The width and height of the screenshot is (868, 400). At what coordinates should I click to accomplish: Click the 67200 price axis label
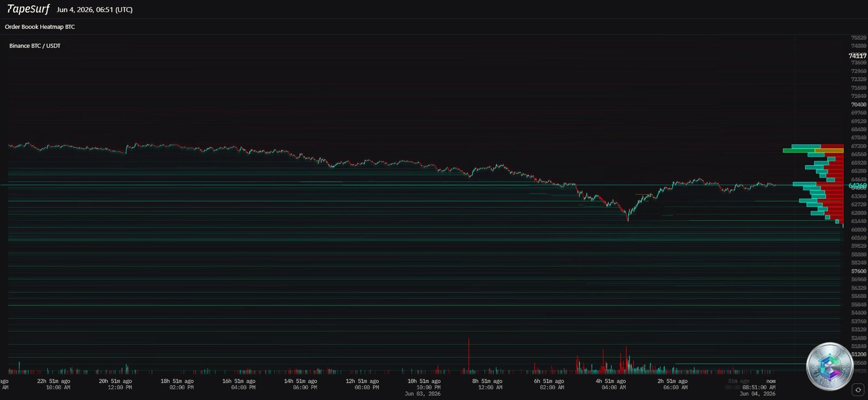pyautogui.click(x=858, y=146)
